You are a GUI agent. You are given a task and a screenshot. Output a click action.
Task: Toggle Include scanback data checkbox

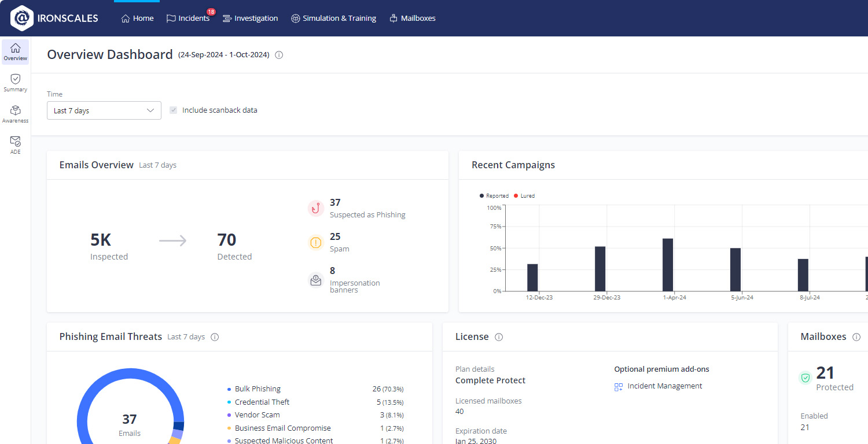[x=173, y=110]
